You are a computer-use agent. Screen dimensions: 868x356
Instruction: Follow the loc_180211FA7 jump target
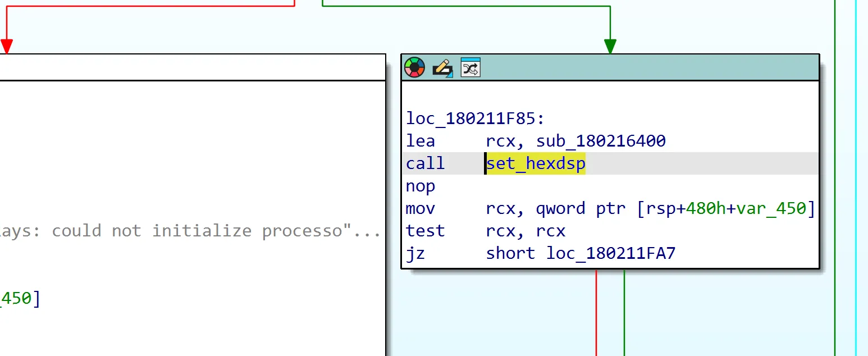click(x=611, y=253)
